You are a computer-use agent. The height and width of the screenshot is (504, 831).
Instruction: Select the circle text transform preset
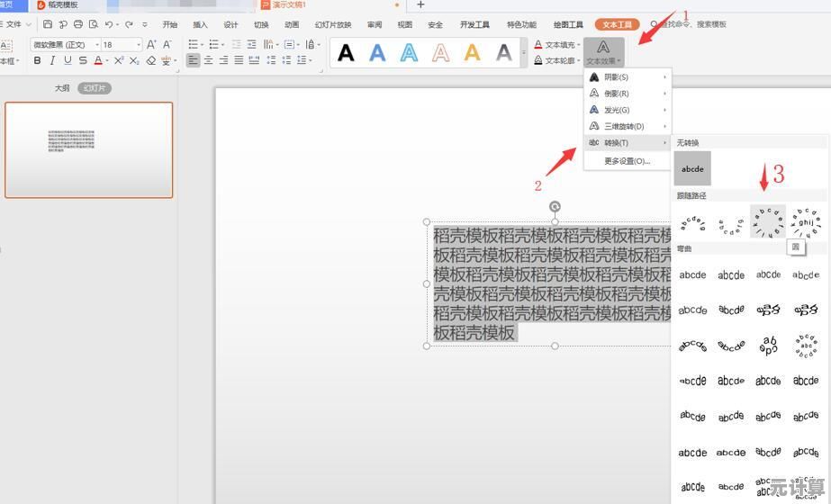click(x=768, y=221)
